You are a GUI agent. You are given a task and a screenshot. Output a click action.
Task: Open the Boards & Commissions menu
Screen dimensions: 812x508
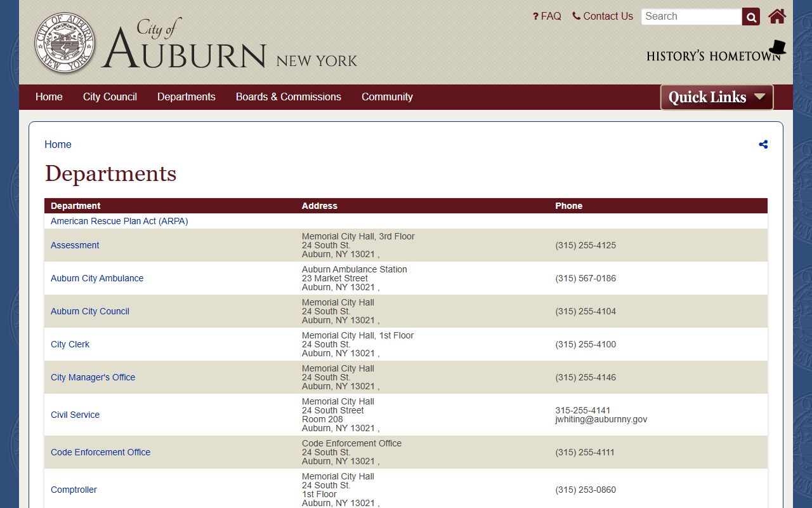click(x=289, y=97)
